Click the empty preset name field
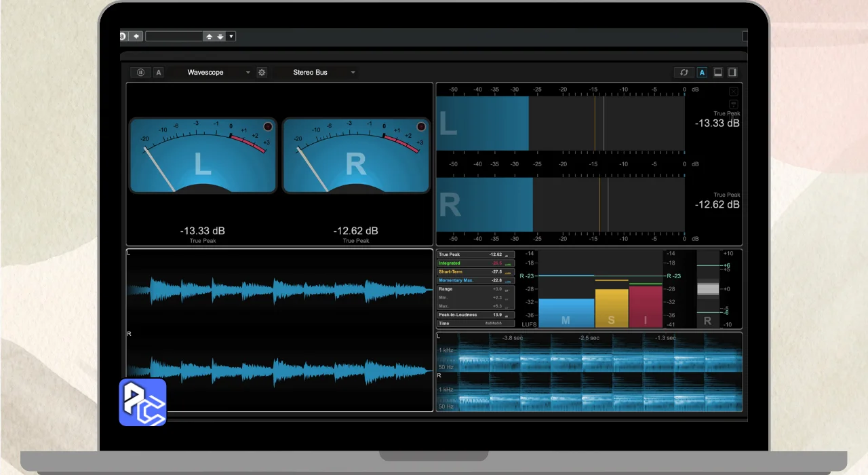 (174, 37)
